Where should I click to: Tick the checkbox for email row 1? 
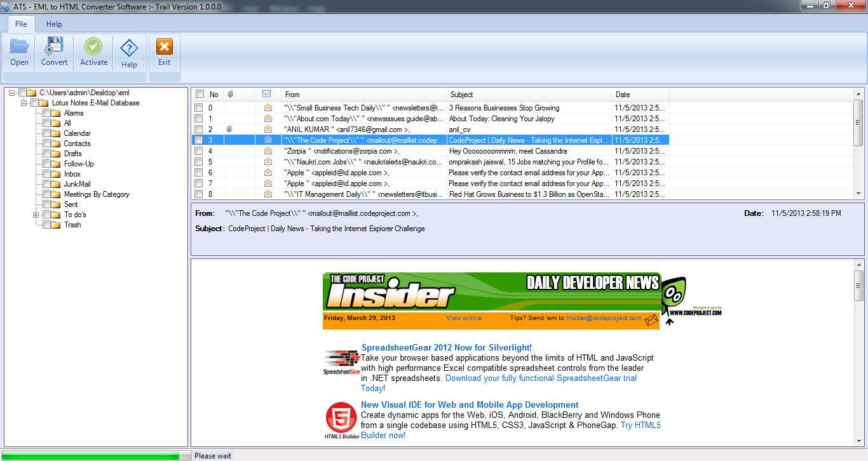pyautogui.click(x=199, y=119)
